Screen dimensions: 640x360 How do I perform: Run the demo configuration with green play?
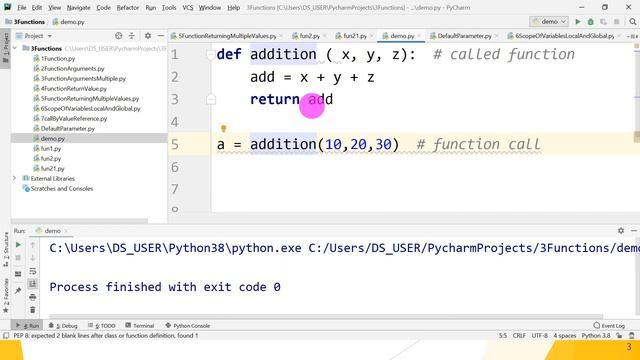578,22
